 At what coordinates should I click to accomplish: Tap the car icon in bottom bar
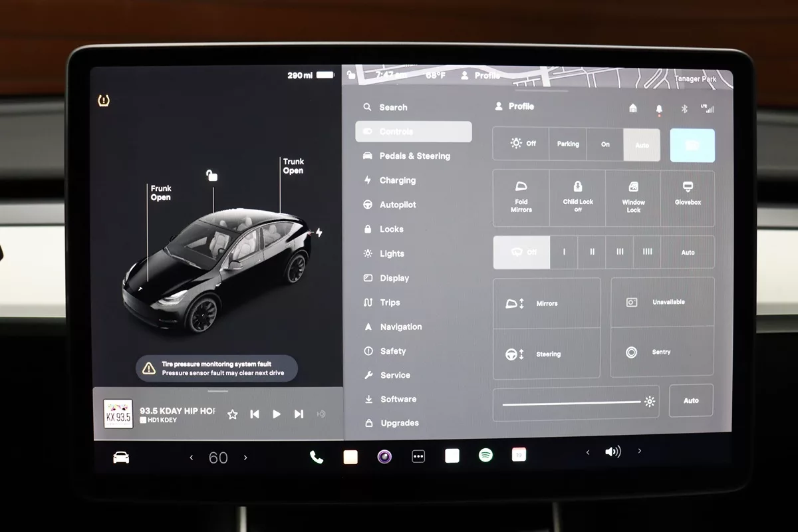coord(121,458)
